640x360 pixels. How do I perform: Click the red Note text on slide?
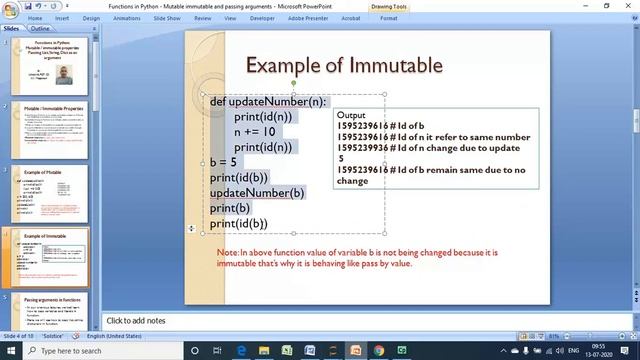click(357, 258)
